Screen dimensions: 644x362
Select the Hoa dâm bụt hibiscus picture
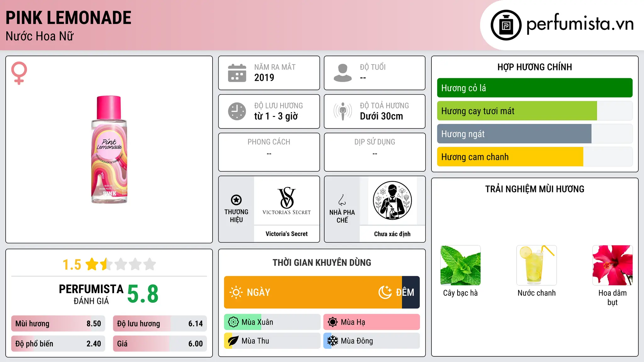pyautogui.click(x=613, y=265)
